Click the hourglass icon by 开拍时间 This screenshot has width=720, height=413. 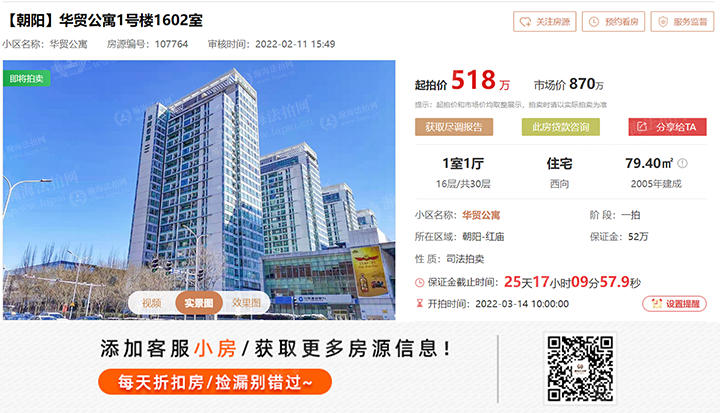419,304
